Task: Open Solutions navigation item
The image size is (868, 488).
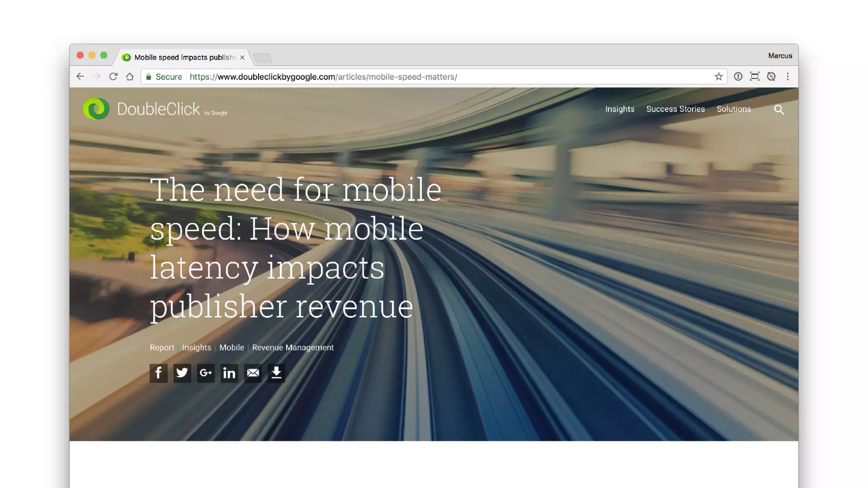Action: point(734,109)
